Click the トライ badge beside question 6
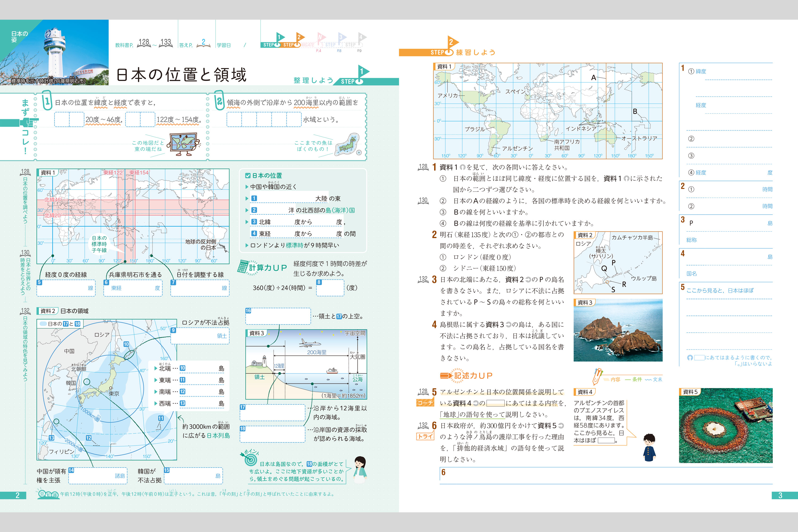Screen dimensions: 798x532 [425, 436]
